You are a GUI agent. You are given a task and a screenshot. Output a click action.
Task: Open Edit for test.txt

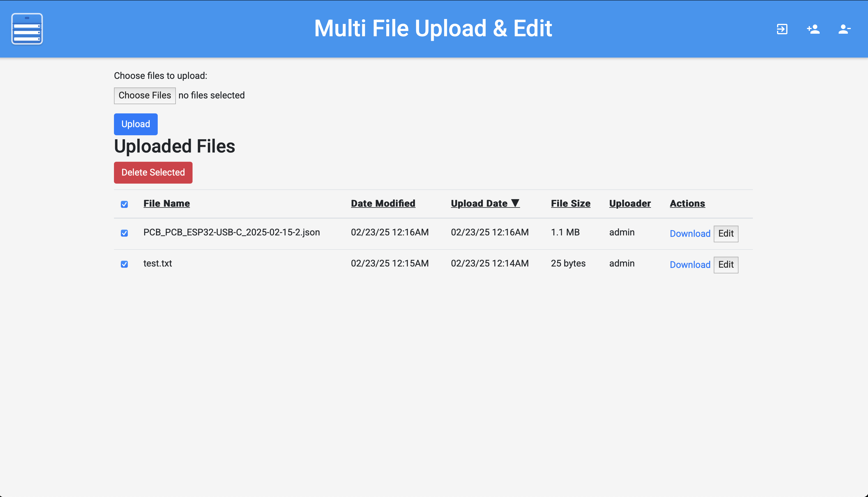pos(726,264)
